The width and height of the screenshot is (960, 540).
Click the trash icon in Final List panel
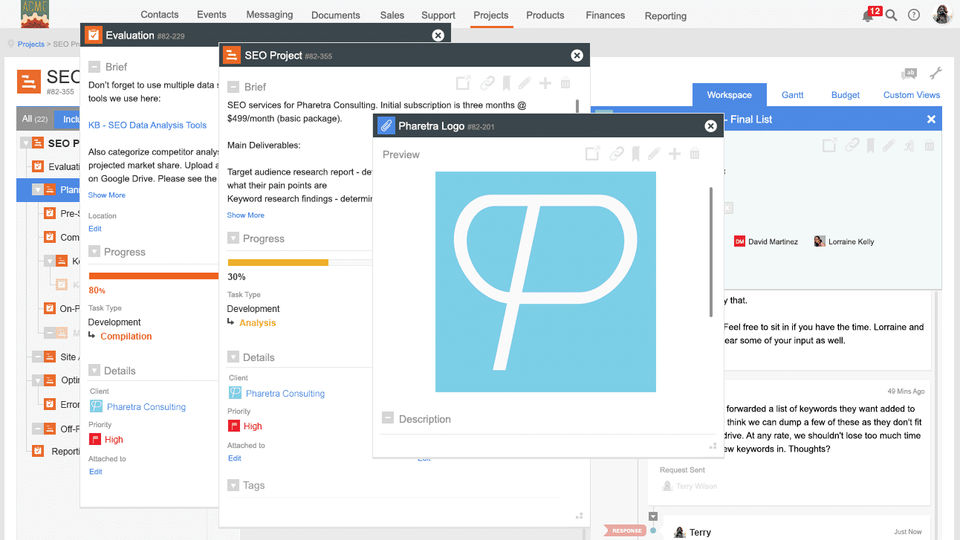point(929,146)
